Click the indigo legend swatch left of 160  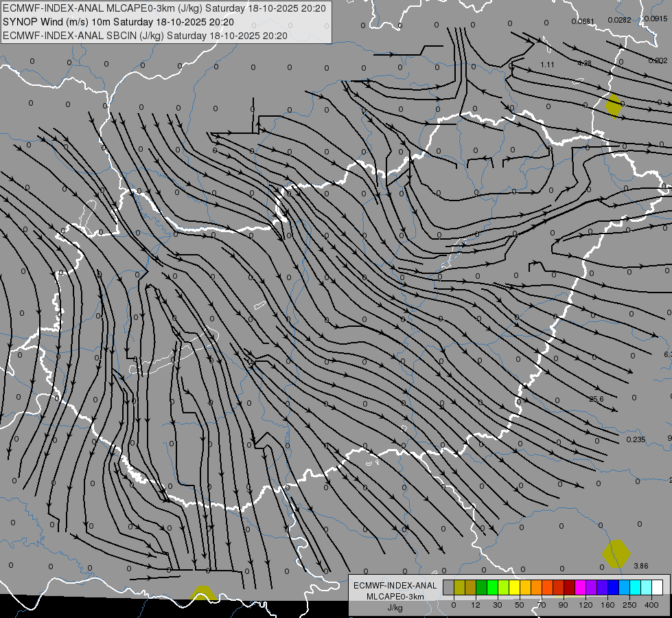pos(603,587)
